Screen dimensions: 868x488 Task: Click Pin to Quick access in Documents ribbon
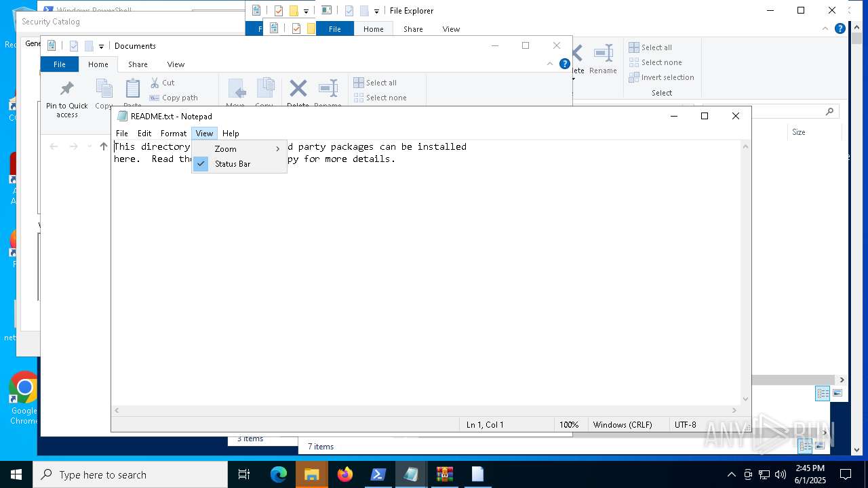click(66, 99)
